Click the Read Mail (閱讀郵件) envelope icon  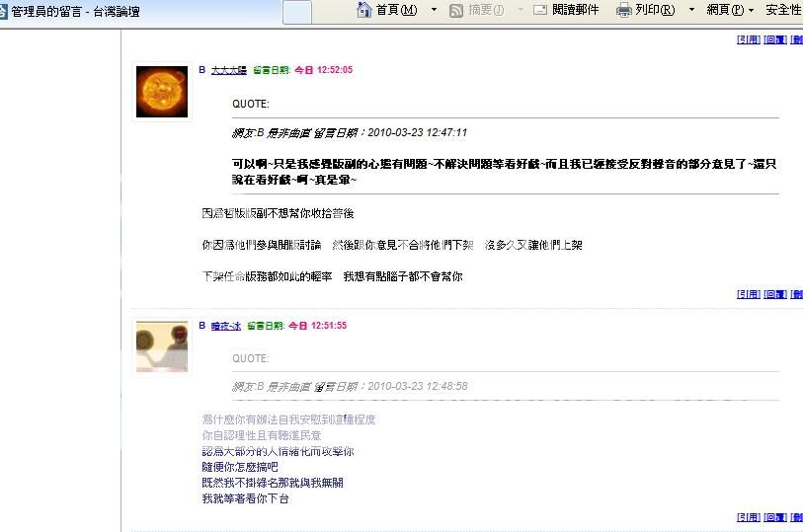tap(539, 10)
